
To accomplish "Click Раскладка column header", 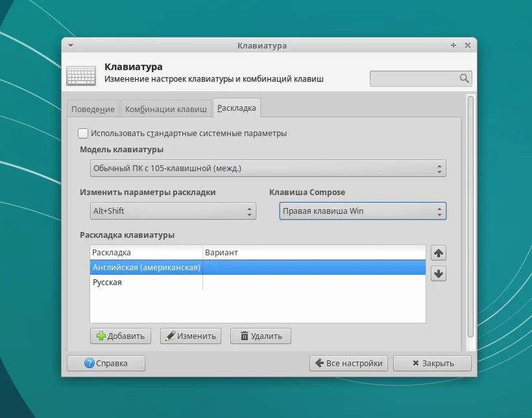I will point(146,253).
